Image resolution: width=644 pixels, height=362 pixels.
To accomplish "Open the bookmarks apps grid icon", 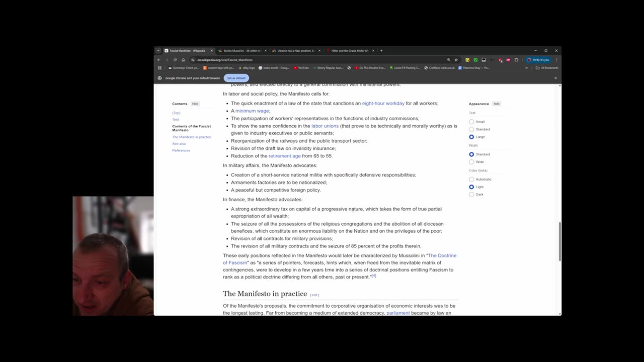I will click(160, 68).
